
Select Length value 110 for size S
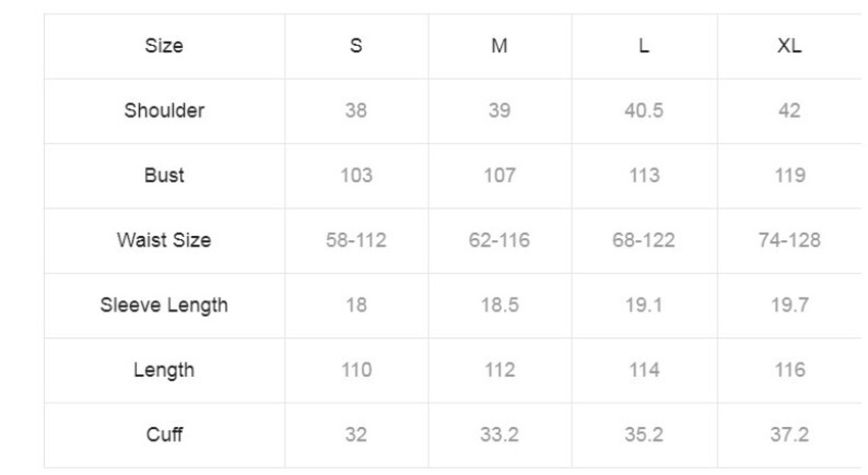pos(356,370)
